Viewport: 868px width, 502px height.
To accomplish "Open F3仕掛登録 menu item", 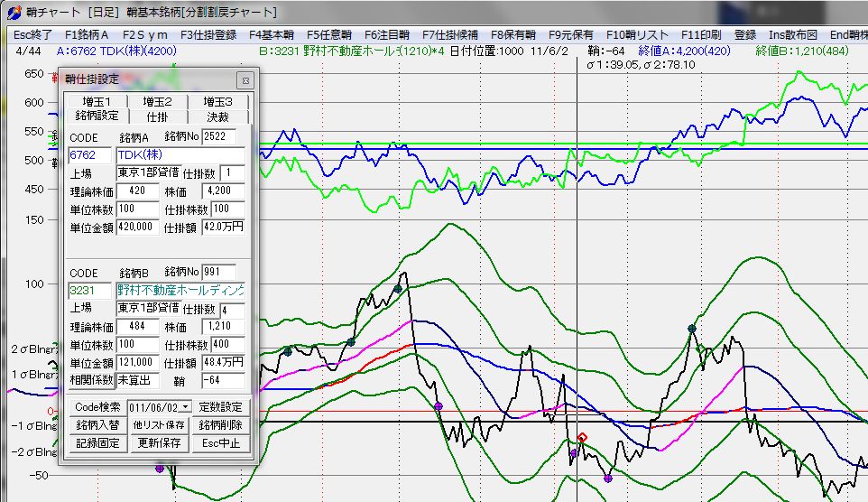I will (208, 35).
